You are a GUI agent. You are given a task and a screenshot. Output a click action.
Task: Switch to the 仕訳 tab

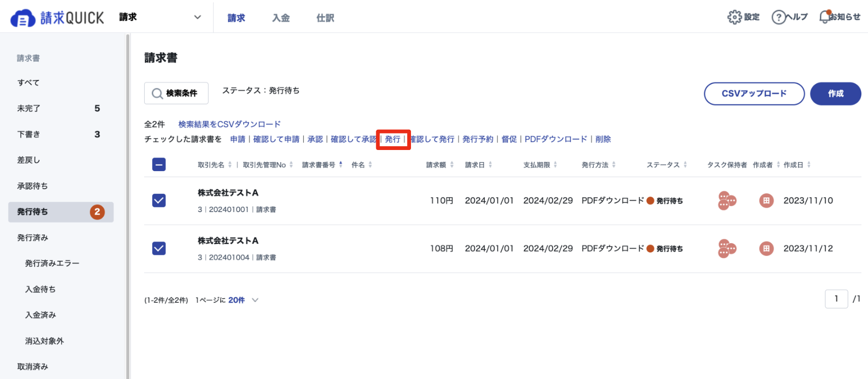click(325, 18)
